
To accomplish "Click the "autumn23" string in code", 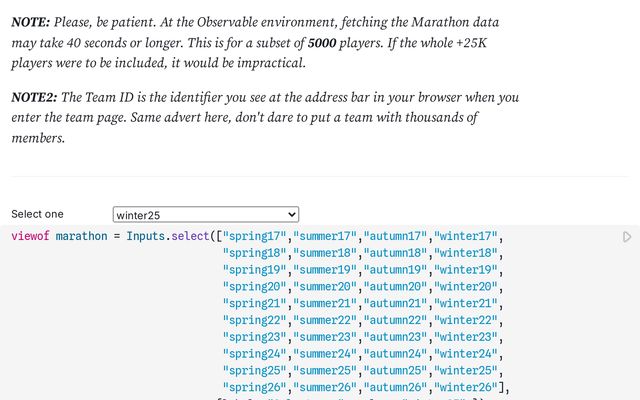I will pyautogui.click(x=396, y=337).
